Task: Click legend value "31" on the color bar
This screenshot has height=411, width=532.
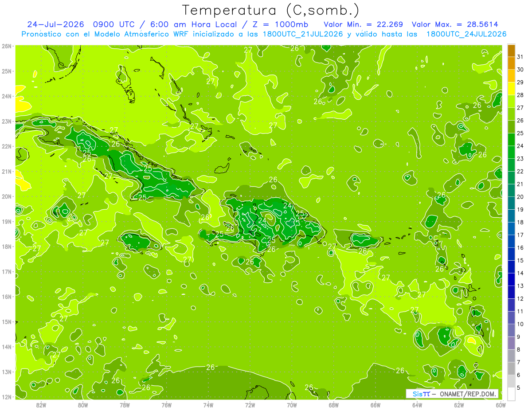Action: (x=520, y=57)
